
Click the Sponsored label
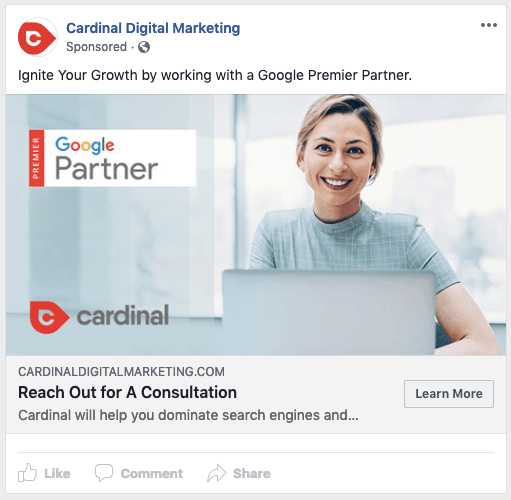point(96,47)
